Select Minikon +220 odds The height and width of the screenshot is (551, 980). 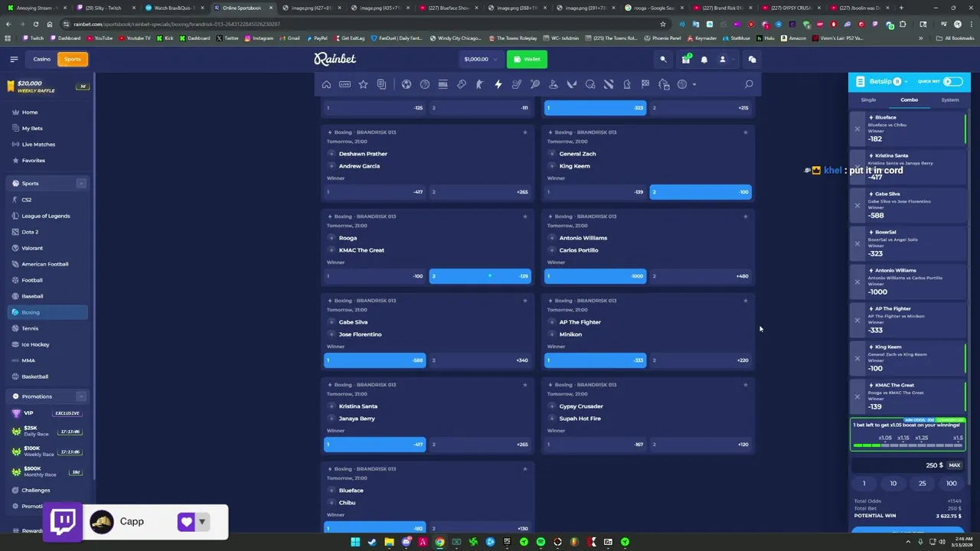pos(701,360)
